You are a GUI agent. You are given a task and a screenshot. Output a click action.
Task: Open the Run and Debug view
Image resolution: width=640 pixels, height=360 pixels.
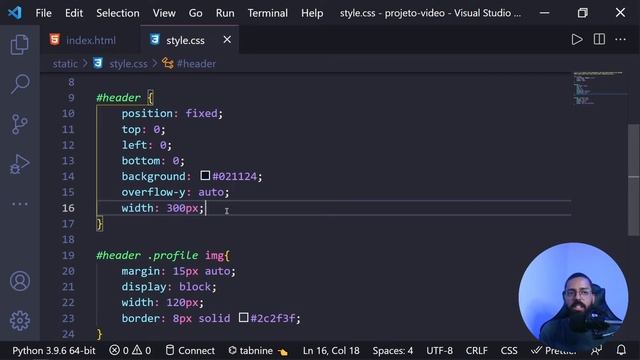click(x=20, y=164)
